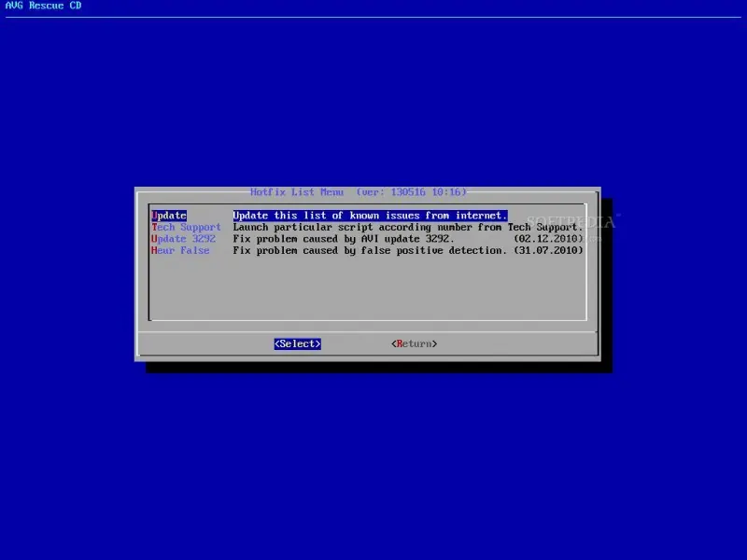747x560 pixels.
Task: Click the <Return> button
Action: click(414, 343)
